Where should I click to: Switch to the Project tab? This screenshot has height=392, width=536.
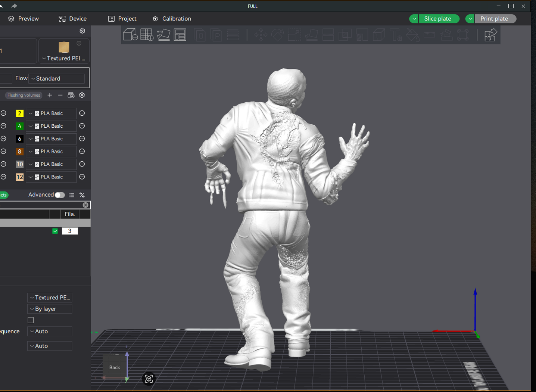click(x=122, y=19)
